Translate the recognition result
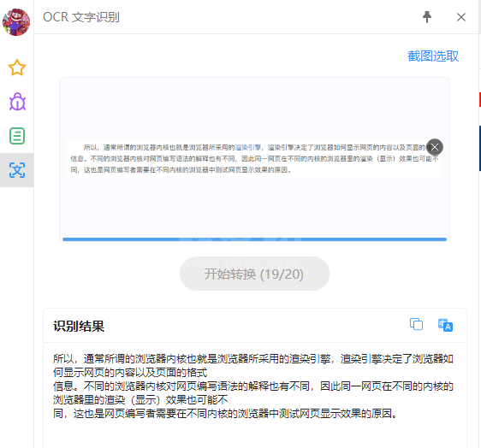This screenshot has height=448, width=481. pyautogui.click(x=445, y=325)
